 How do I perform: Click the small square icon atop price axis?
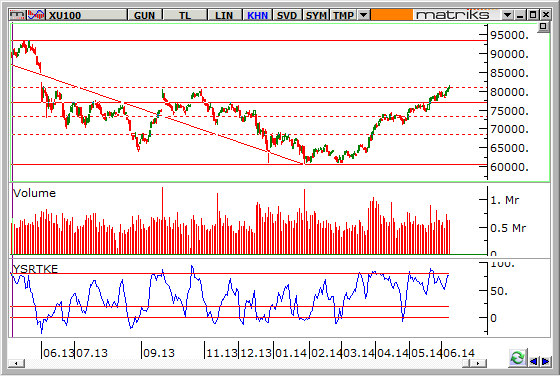543,27
